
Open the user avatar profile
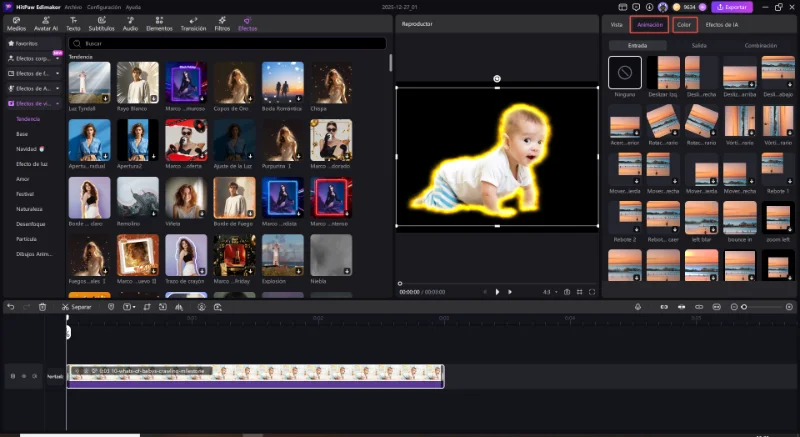(663, 7)
